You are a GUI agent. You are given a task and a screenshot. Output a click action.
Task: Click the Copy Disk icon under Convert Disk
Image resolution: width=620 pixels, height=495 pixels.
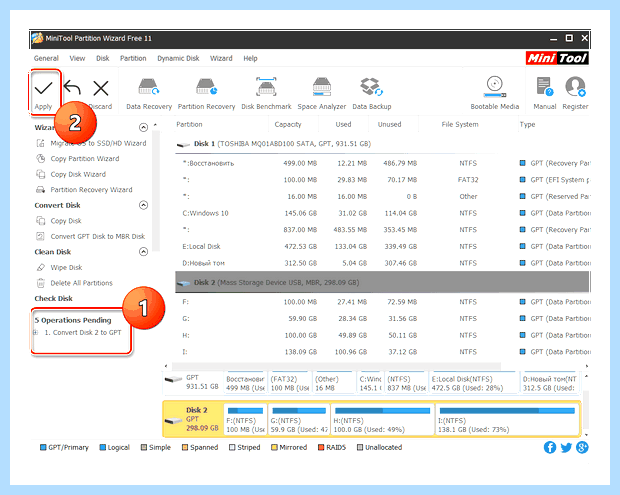tap(40, 221)
